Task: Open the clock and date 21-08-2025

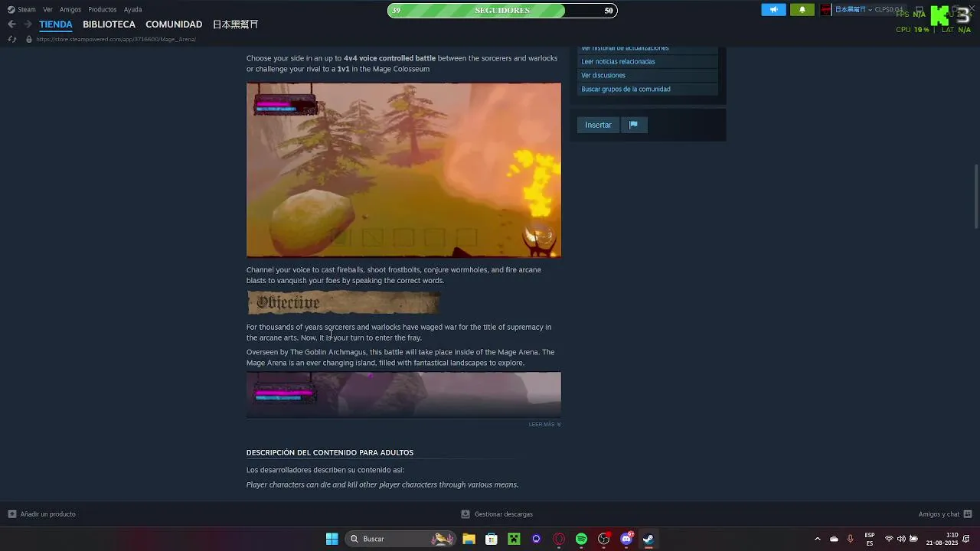Action: coord(942,539)
